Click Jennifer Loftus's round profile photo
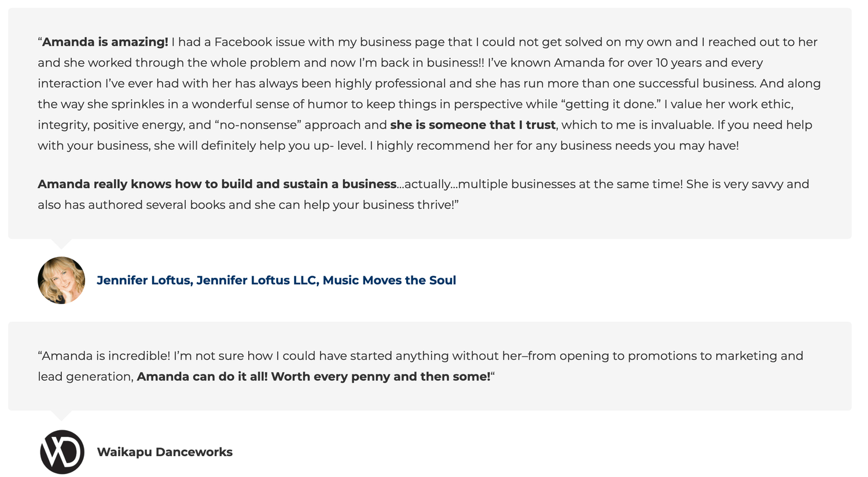868x477 pixels. (61, 280)
